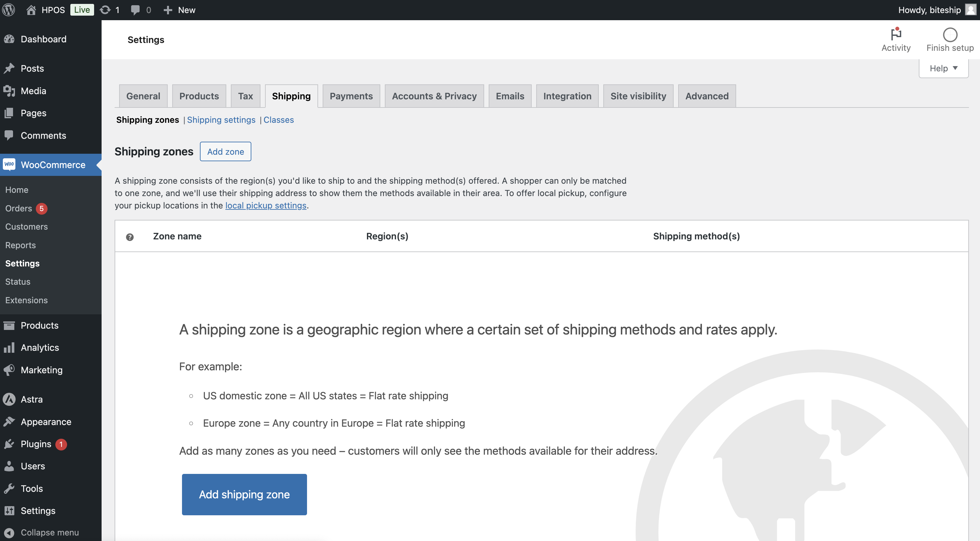Open the Tax tab

click(x=245, y=96)
